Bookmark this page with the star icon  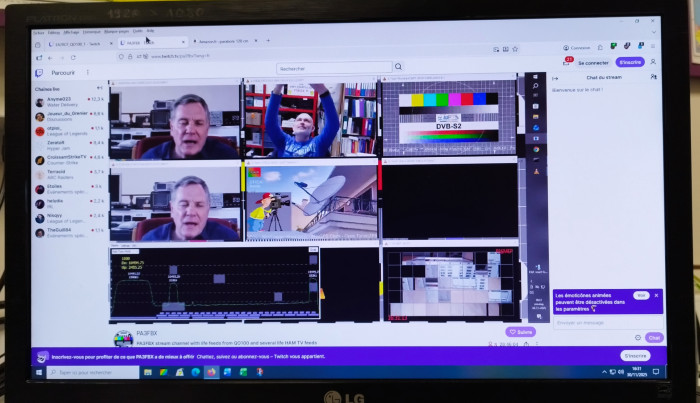coord(515,49)
